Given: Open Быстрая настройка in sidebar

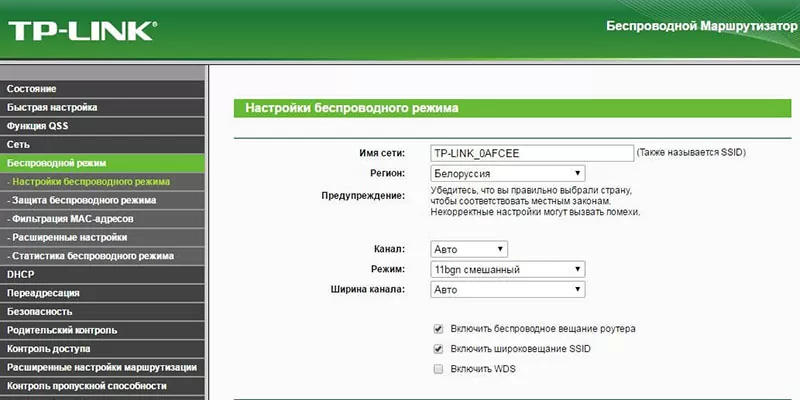Looking at the screenshot, I should click(102, 108).
